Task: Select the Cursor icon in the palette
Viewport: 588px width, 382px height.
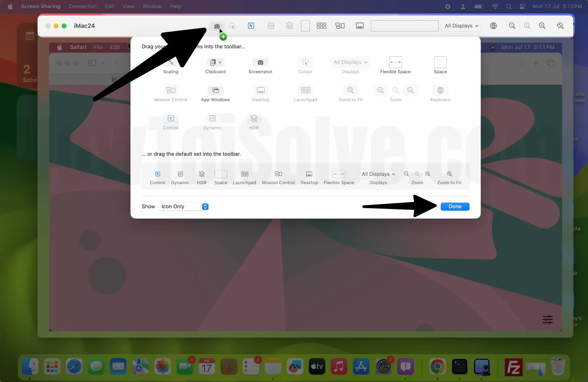Action: click(305, 63)
